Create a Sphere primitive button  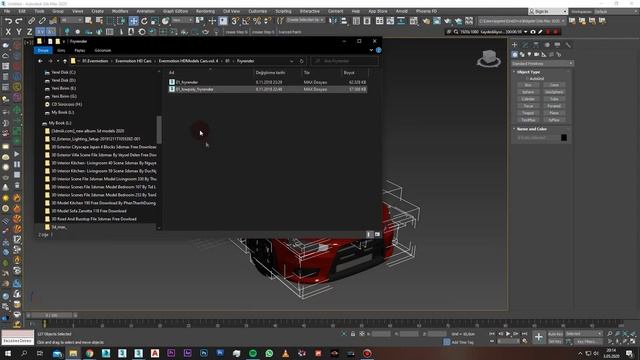pos(528,92)
